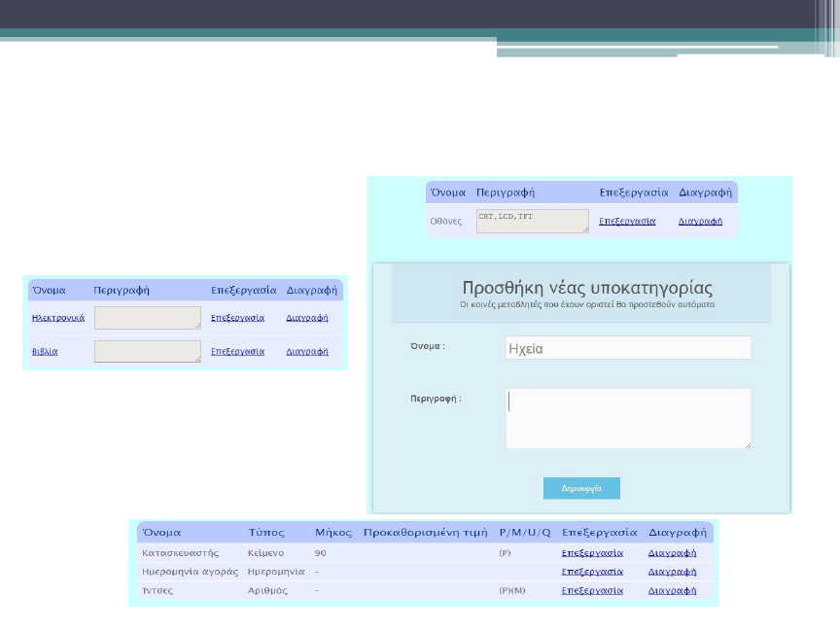This screenshot has height=630, width=840.
Task: Click Διαγραφή for the Ημερομηνία αγοράς row
Action: point(673,572)
